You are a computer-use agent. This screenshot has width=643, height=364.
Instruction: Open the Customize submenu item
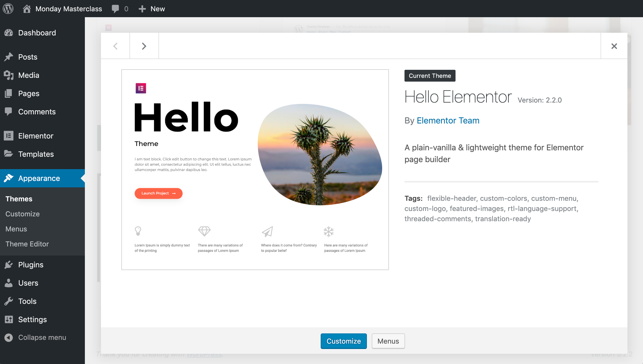[23, 214]
